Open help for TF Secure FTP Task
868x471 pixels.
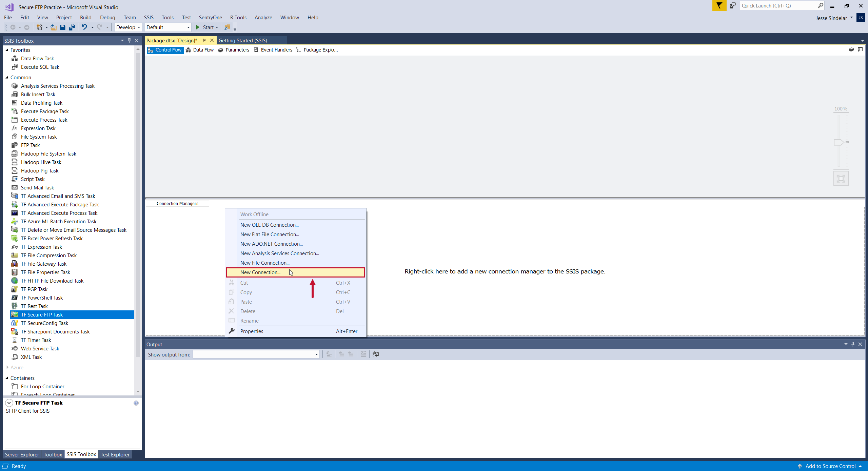pyautogui.click(x=136, y=403)
